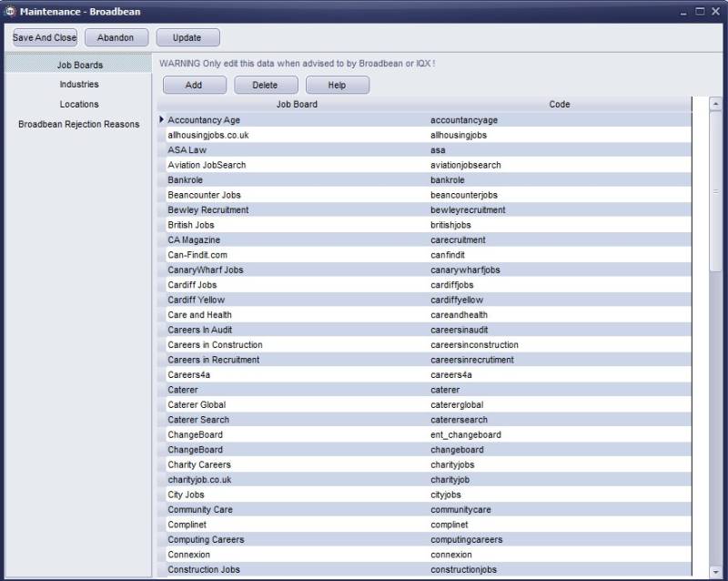Screen dimensions: 728x581
Task: Click the connexion code cell
Action: point(560,555)
